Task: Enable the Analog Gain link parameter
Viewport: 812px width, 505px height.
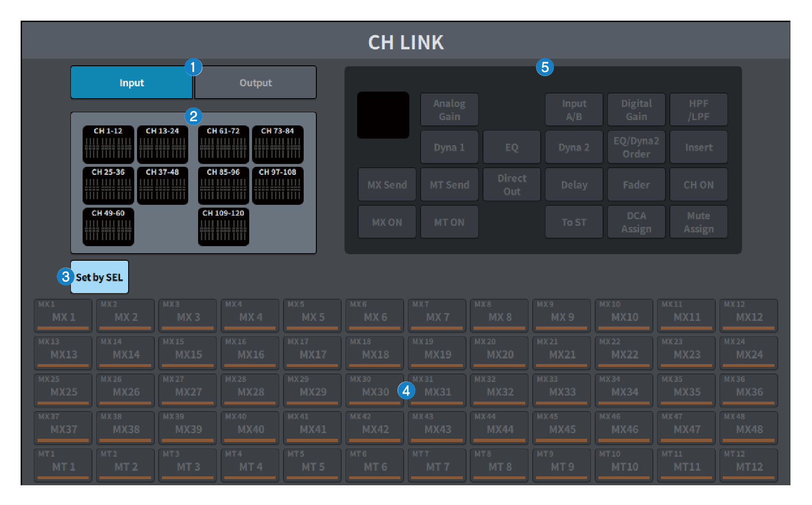Action: pos(449,110)
